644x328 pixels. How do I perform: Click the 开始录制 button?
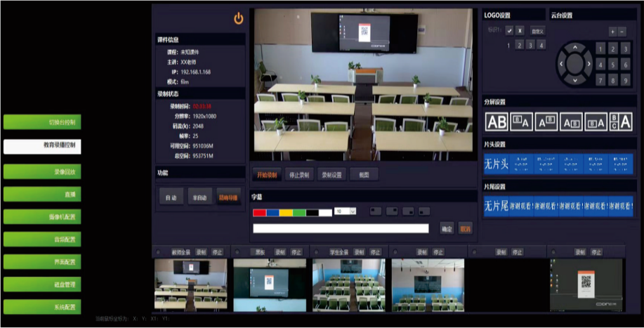(x=268, y=174)
